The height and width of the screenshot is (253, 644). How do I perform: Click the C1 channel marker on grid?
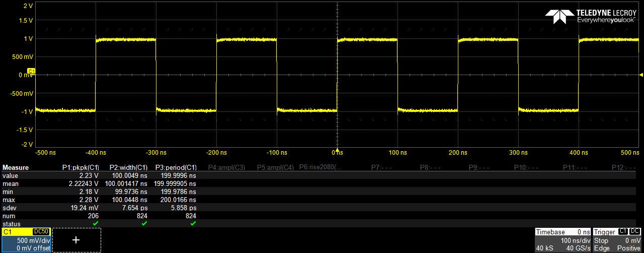click(x=31, y=71)
